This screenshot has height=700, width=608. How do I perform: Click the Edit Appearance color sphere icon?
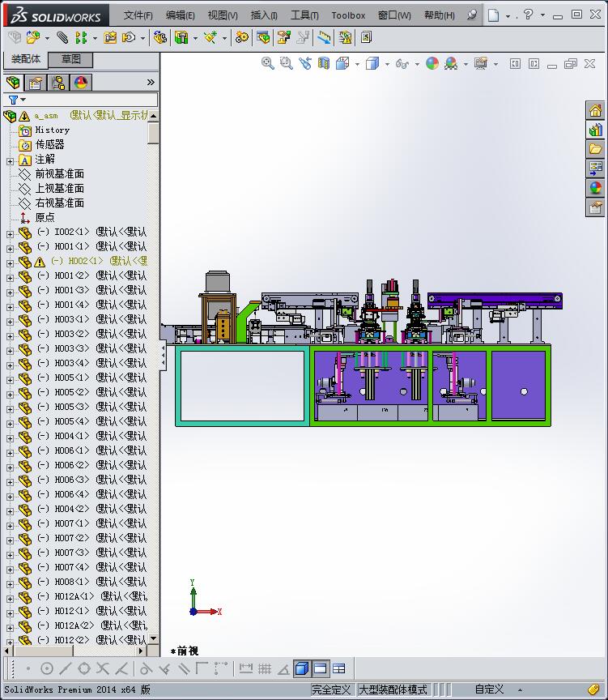pos(432,63)
